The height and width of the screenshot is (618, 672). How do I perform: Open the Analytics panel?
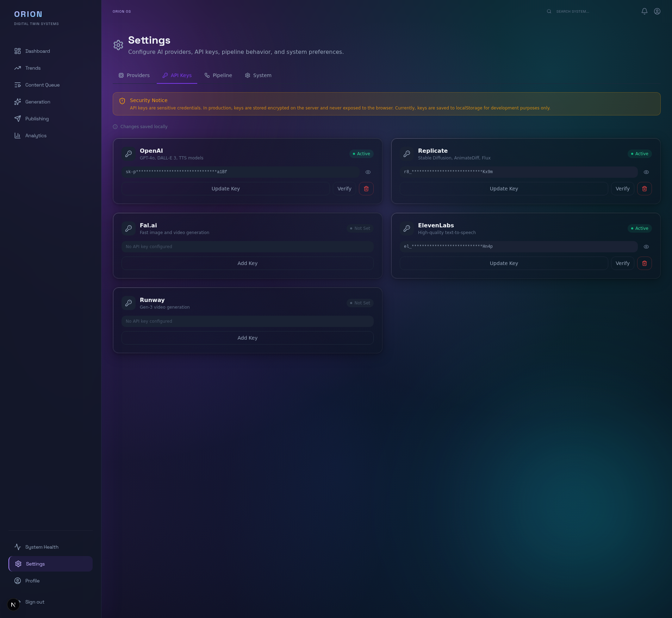[x=36, y=135]
